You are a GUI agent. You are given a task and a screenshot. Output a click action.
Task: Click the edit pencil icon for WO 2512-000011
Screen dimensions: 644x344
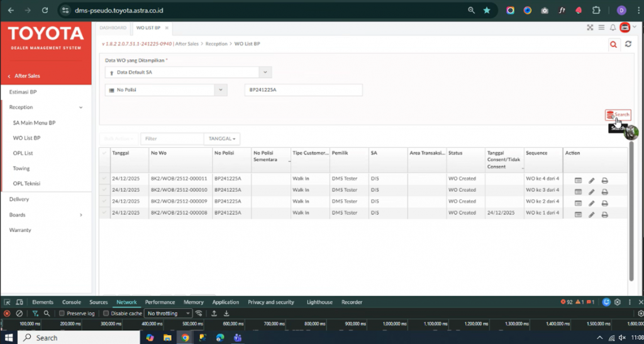591,180
